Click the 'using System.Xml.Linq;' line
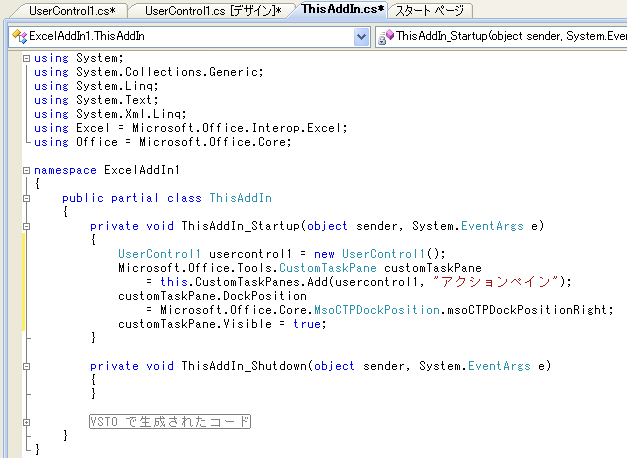 click(110, 114)
